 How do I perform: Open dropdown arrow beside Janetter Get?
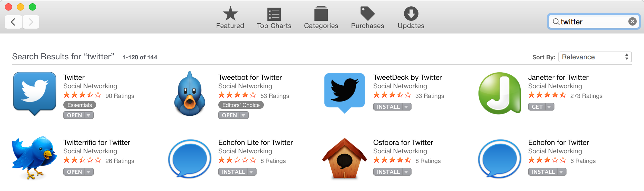coord(549,107)
